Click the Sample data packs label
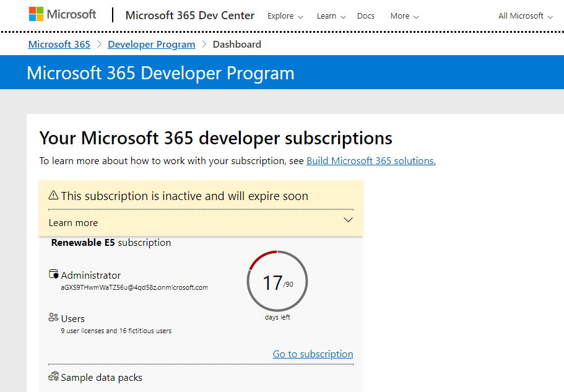 click(x=102, y=377)
